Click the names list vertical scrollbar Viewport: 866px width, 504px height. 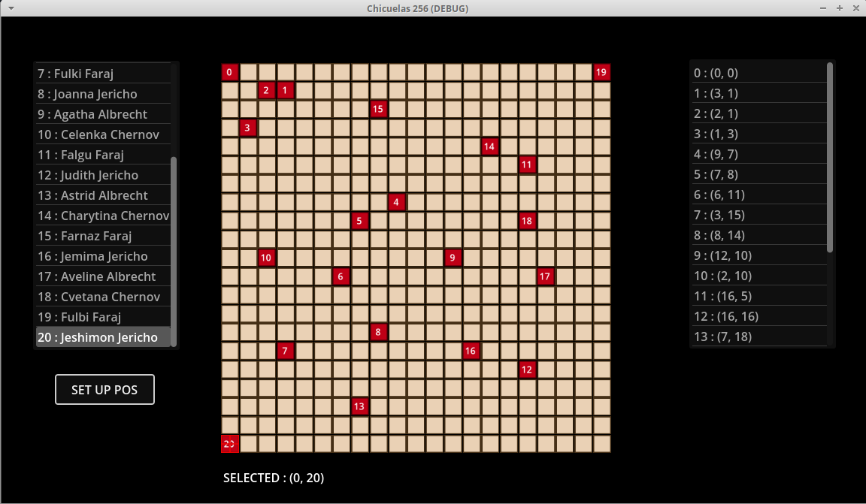[x=174, y=252]
